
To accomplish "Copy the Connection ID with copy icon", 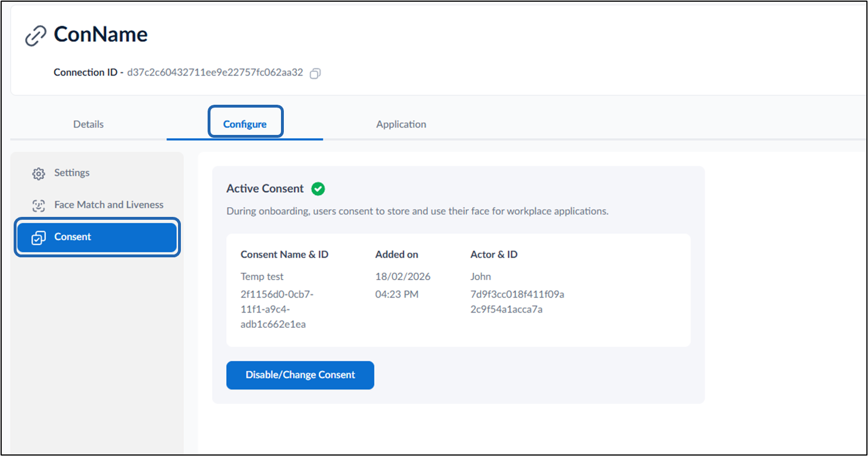I will pyautogui.click(x=315, y=73).
